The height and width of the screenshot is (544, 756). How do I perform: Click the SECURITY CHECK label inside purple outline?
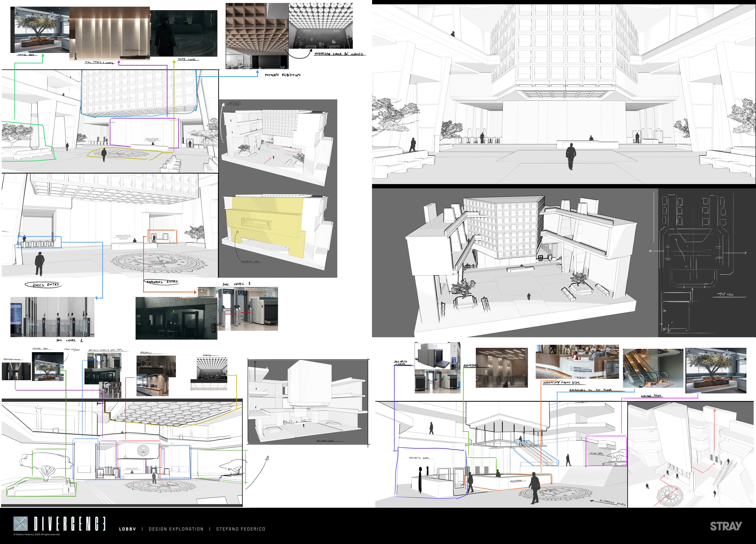pos(419,458)
